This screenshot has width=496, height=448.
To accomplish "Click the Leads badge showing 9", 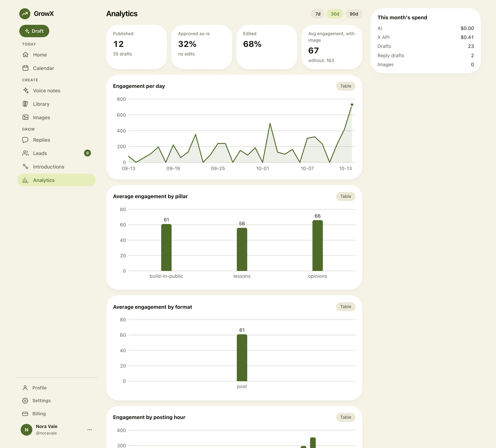I will click(x=87, y=153).
